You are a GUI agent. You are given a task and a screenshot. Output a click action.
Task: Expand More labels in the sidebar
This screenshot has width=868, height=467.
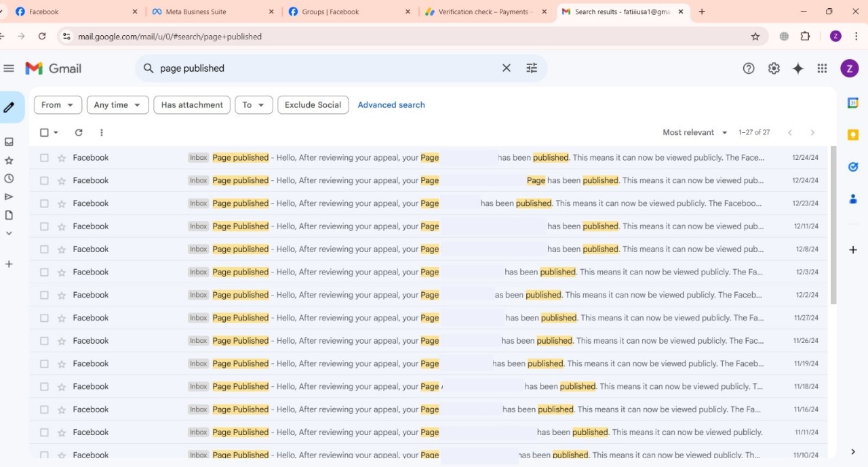pos(9,233)
